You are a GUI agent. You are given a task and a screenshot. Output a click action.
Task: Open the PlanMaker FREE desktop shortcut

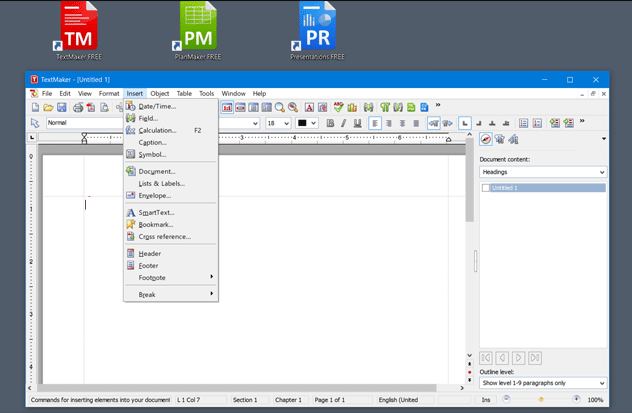pos(198,31)
